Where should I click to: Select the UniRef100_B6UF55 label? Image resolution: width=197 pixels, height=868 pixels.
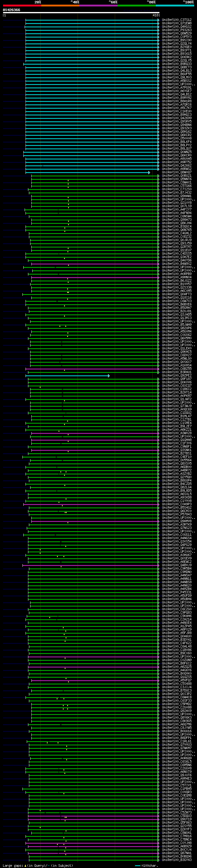[x=176, y=74]
